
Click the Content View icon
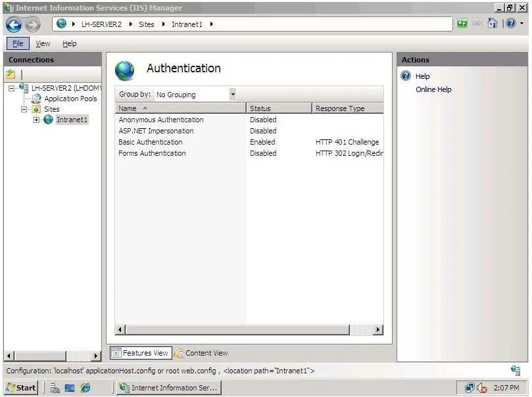tap(179, 353)
